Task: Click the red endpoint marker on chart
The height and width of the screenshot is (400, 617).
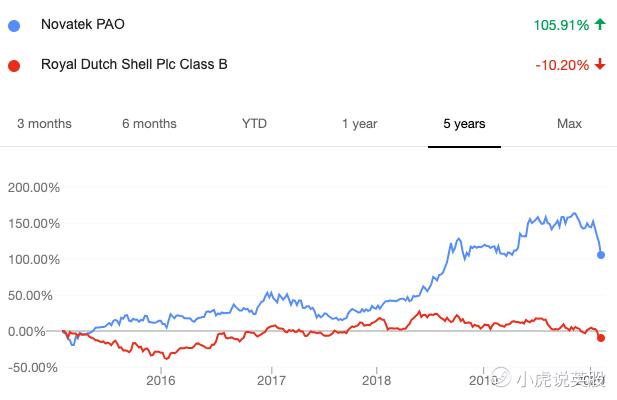Action: pos(601,338)
